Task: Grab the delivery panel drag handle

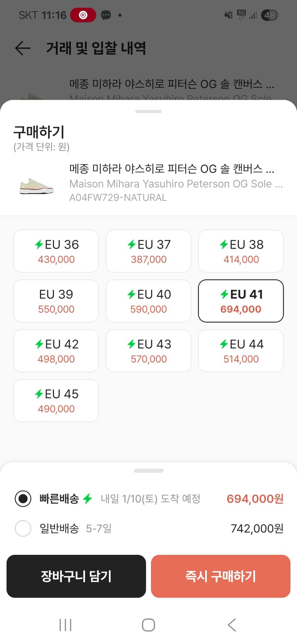Action: point(148,471)
